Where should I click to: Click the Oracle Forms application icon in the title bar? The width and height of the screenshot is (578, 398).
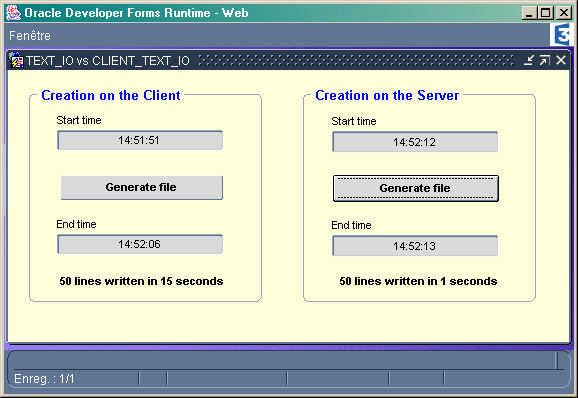click(13, 13)
